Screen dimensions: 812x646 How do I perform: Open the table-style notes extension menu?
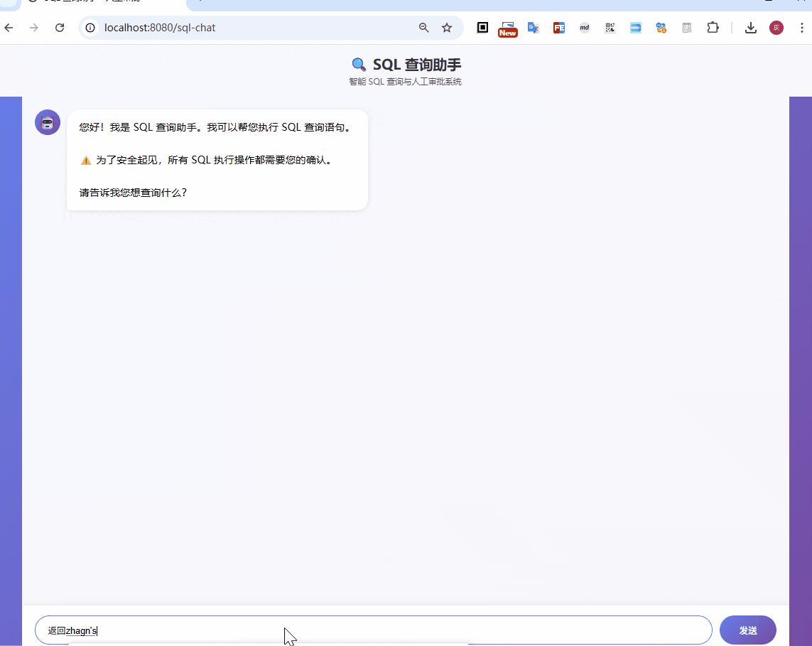pyautogui.click(x=686, y=28)
